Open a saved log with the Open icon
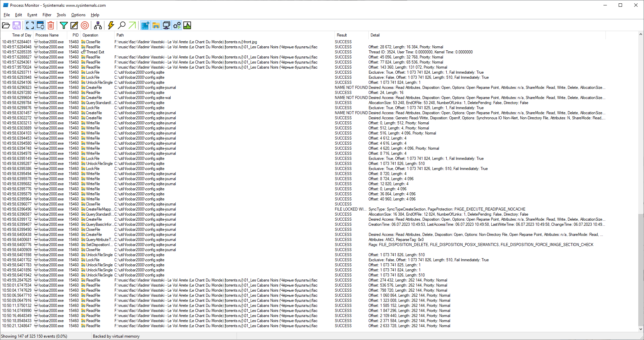 tap(6, 25)
